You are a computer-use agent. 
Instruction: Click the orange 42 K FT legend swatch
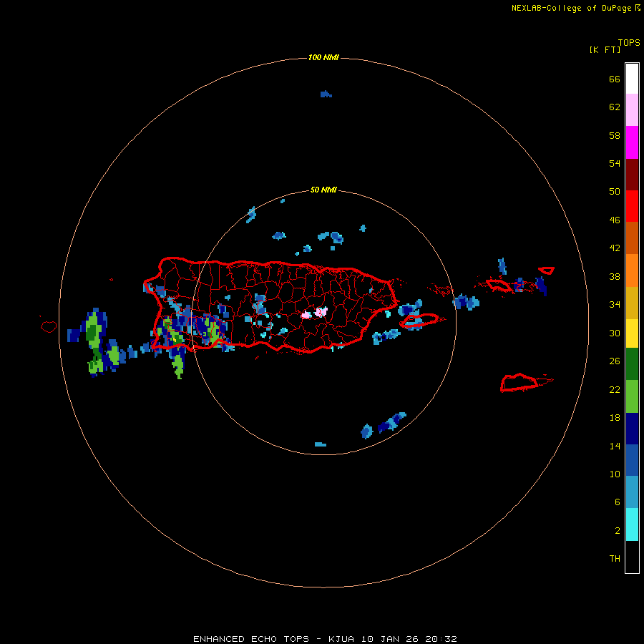632,270
